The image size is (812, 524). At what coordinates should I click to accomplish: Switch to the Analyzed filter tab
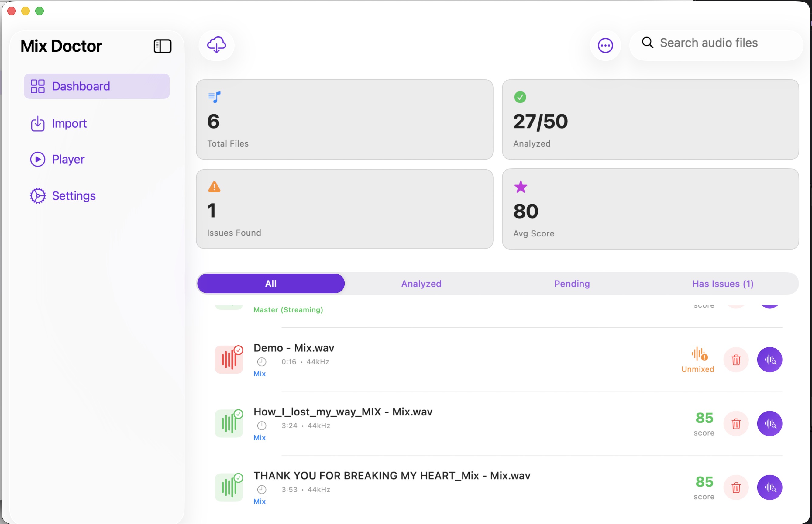pyautogui.click(x=421, y=284)
